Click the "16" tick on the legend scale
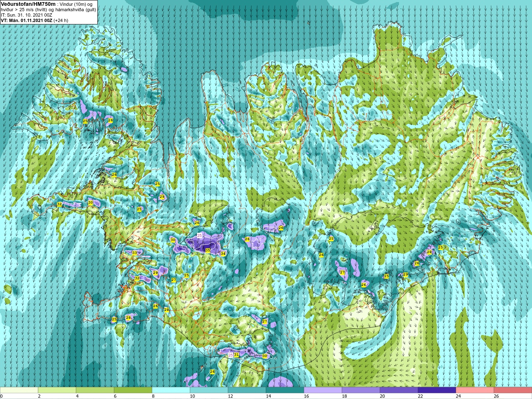Viewport: 532px width, 399px height. [x=306, y=396]
